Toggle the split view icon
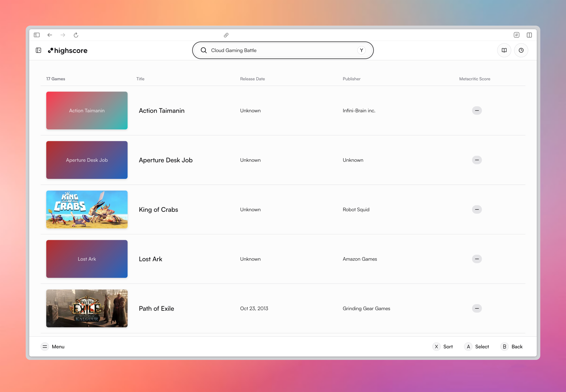The width and height of the screenshot is (566, 392). (x=529, y=35)
